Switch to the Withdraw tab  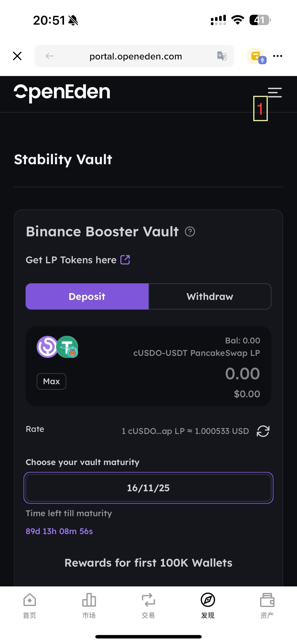click(x=210, y=296)
